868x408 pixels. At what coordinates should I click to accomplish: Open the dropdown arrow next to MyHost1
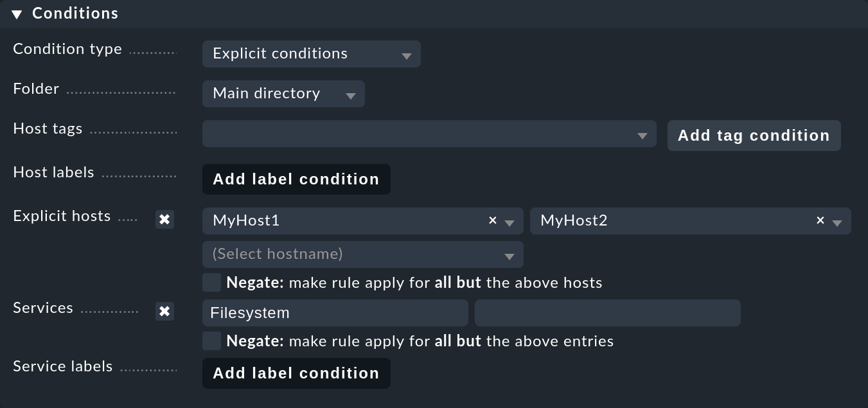click(509, 220)
